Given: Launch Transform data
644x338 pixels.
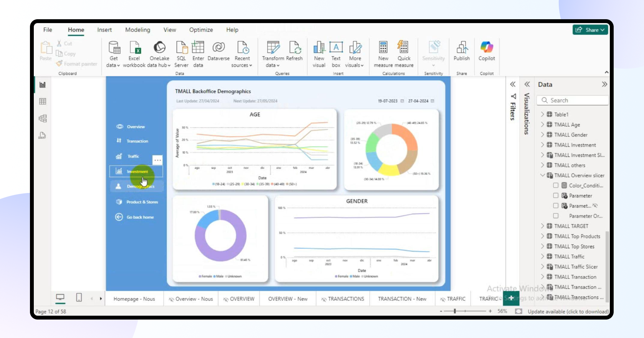Looking at the screenshot, I should [x=273, y=54].
